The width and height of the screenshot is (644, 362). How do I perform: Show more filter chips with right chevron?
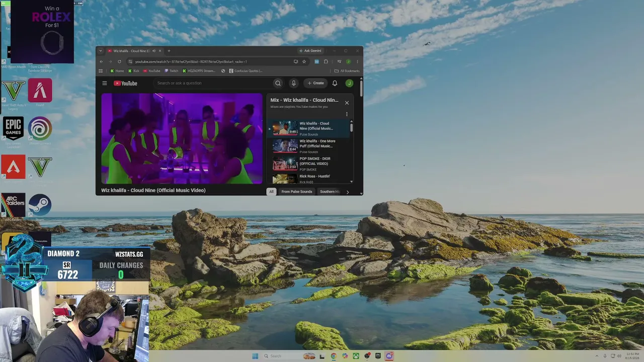tap(347, 192)
